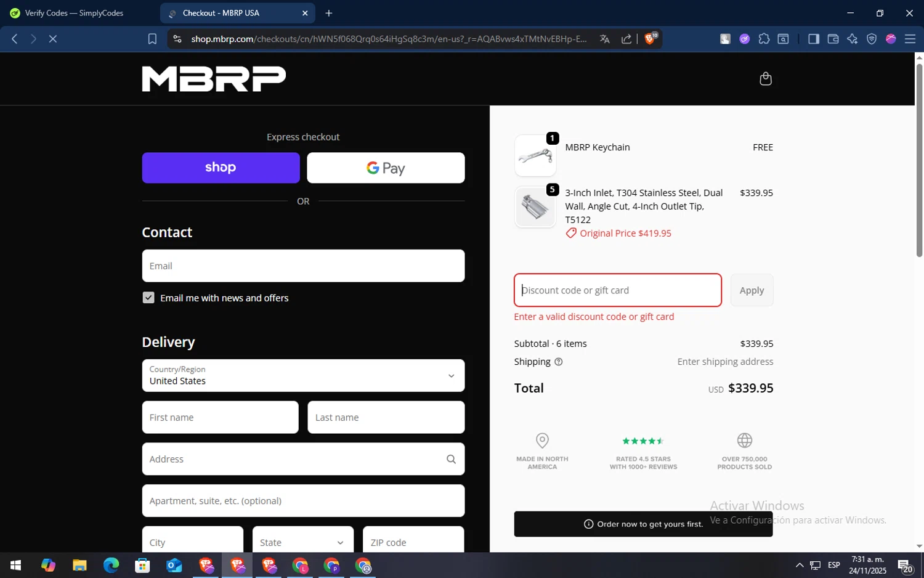Open the Brave Wallet icon
This screenshot has height=578, width=924.
coord(833,39)
